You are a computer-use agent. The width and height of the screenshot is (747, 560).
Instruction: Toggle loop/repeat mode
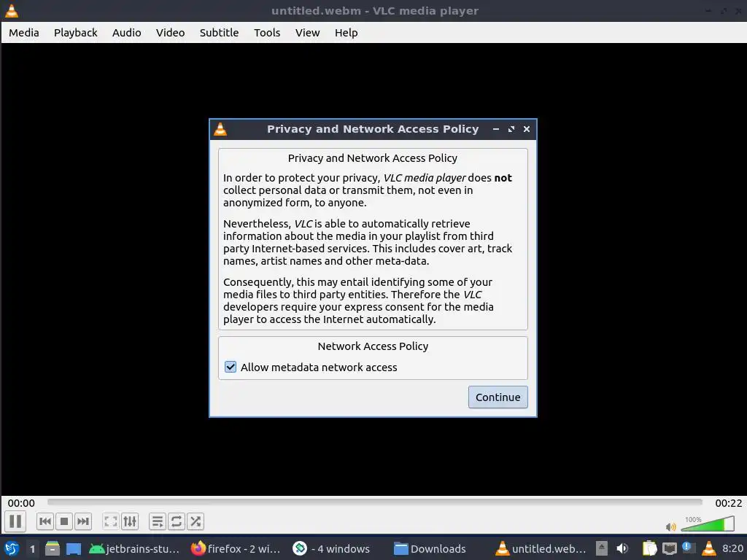coord(177,521)
